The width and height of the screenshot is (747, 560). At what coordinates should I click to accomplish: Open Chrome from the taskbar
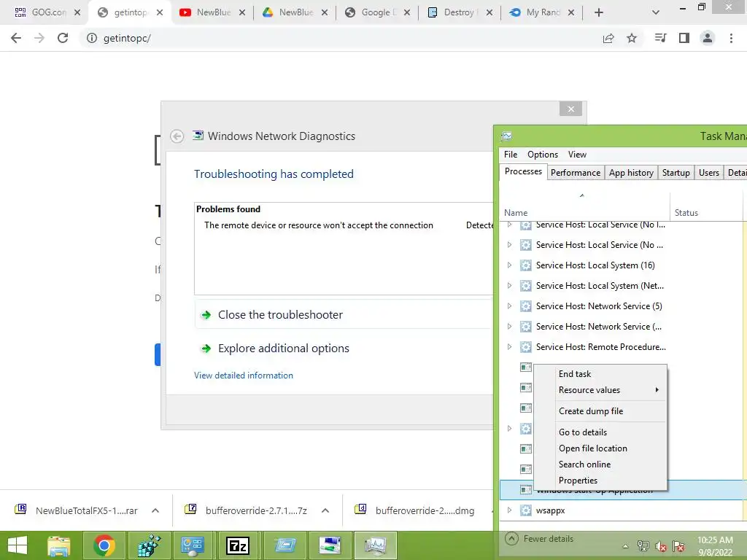click(104, 545)
